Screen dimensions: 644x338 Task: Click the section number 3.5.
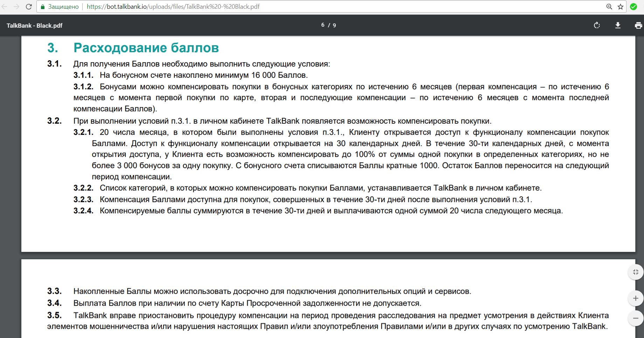(54, 315)
